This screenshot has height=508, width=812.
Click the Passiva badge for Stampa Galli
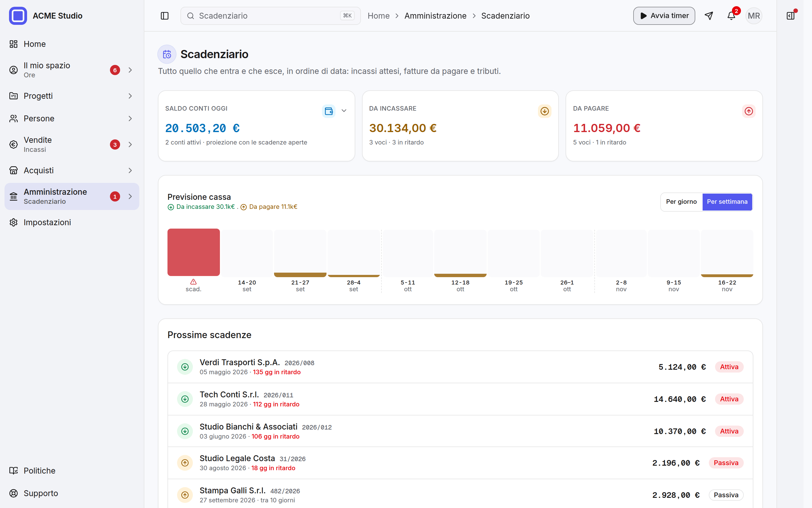(x=726, y=495)
